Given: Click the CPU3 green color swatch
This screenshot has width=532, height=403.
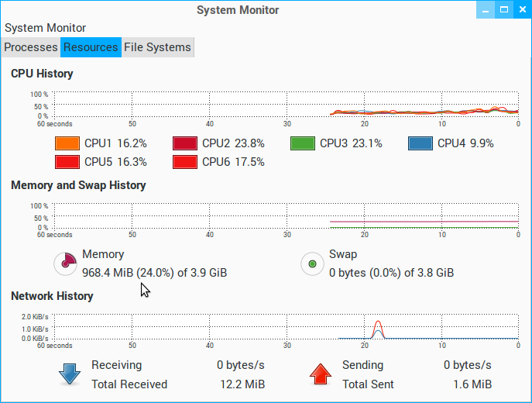Looking at the screenshot, I should coord(303,143).
